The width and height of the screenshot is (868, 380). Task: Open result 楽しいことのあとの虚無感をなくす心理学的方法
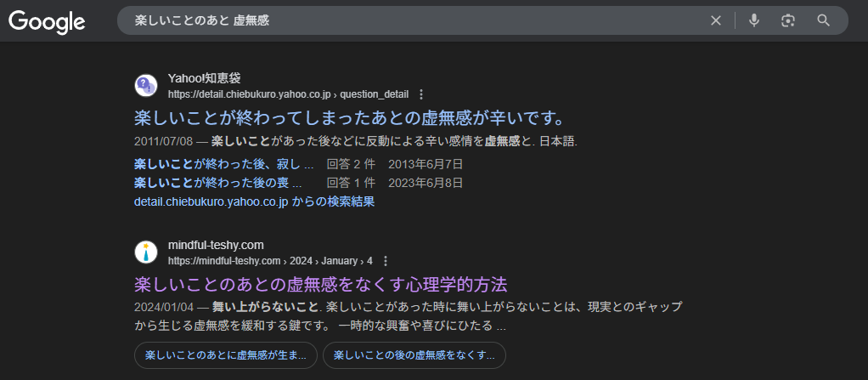pyautogui.click(x=320, y=285)
